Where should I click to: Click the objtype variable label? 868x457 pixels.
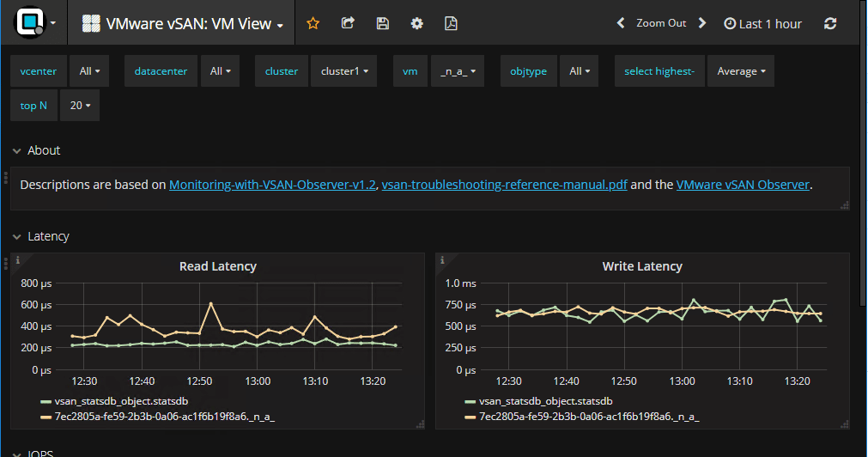point(528,71)
